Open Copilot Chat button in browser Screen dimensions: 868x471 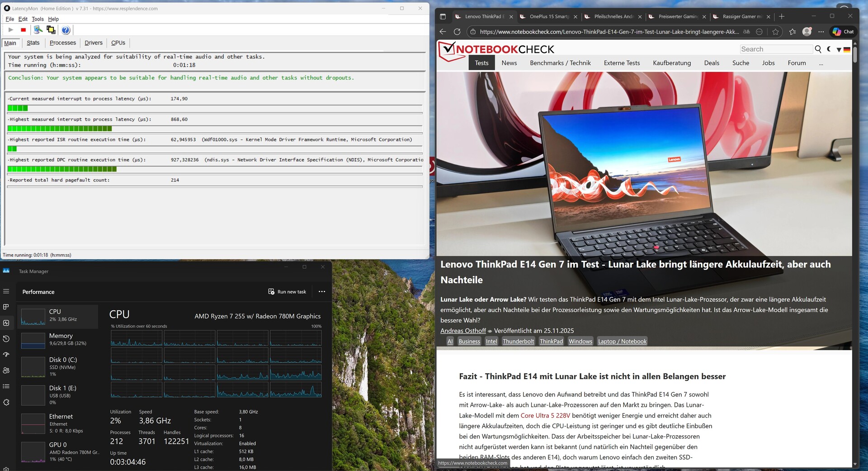point(843,32)
